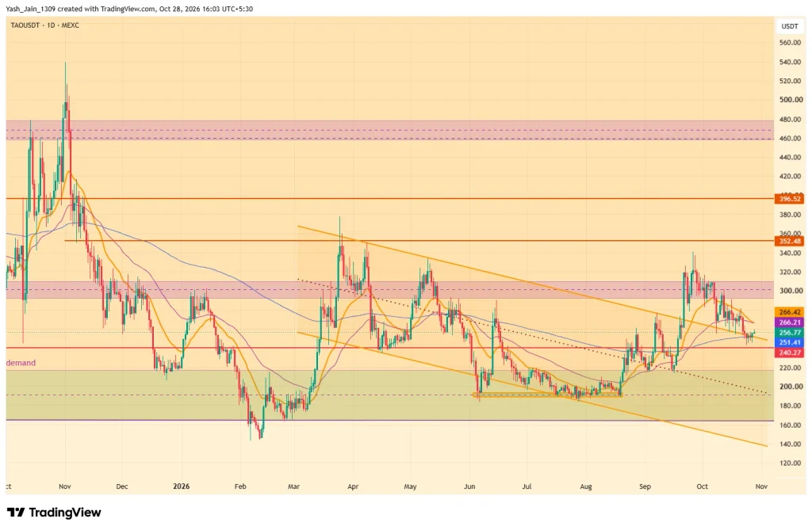
Task: Click the 266.21 purple price tag
Action: [x=790, y=322]
